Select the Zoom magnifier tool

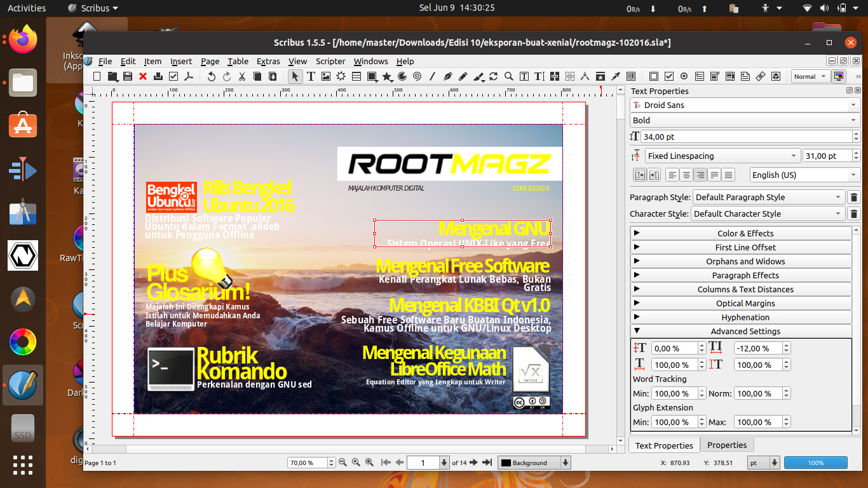(x=509, y=76)
